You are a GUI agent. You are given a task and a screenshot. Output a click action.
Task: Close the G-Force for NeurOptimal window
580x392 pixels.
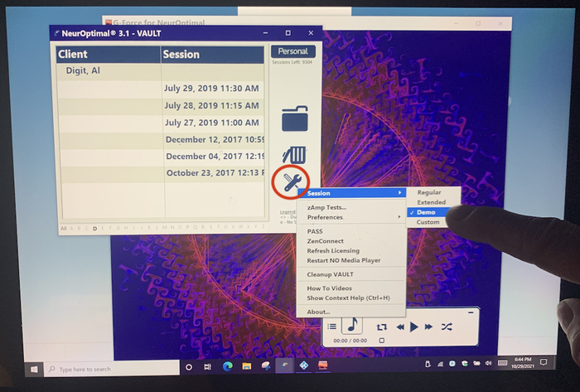500,23
